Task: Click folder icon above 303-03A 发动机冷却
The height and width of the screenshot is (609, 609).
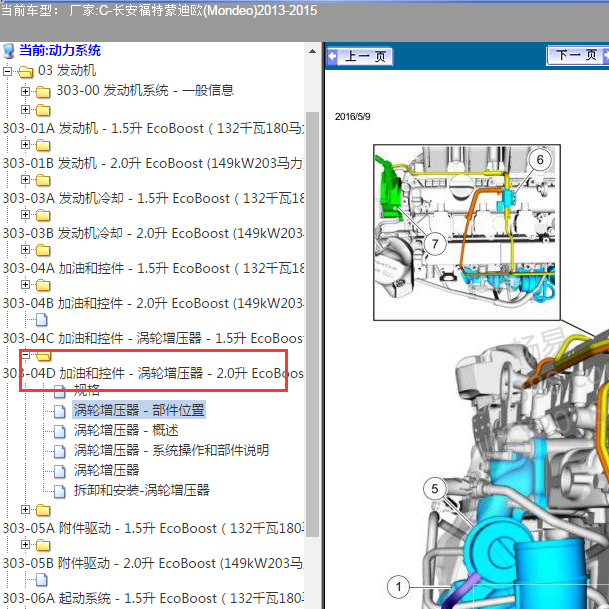Action: (43, 180)
